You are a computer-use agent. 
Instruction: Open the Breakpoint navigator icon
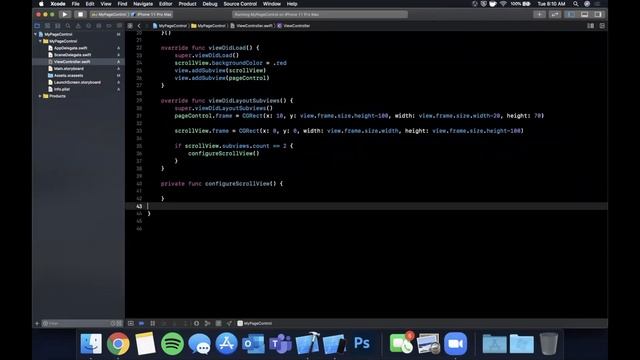click(x=109, y=26)
